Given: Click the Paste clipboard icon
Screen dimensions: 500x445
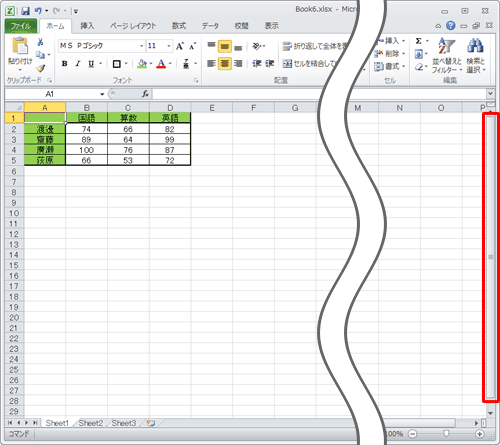Looking at the screenshot, I should click(x=20, y=46).
